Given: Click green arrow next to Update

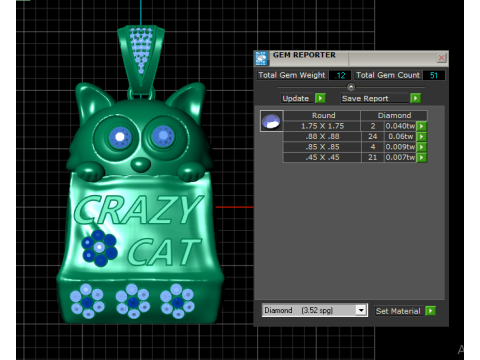Looking at the screenshot, I should tap(320, 98).
